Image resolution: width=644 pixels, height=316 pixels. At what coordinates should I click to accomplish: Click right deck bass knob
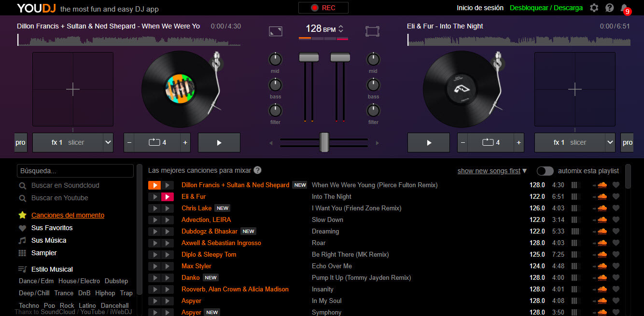click(x=373, y=85)
